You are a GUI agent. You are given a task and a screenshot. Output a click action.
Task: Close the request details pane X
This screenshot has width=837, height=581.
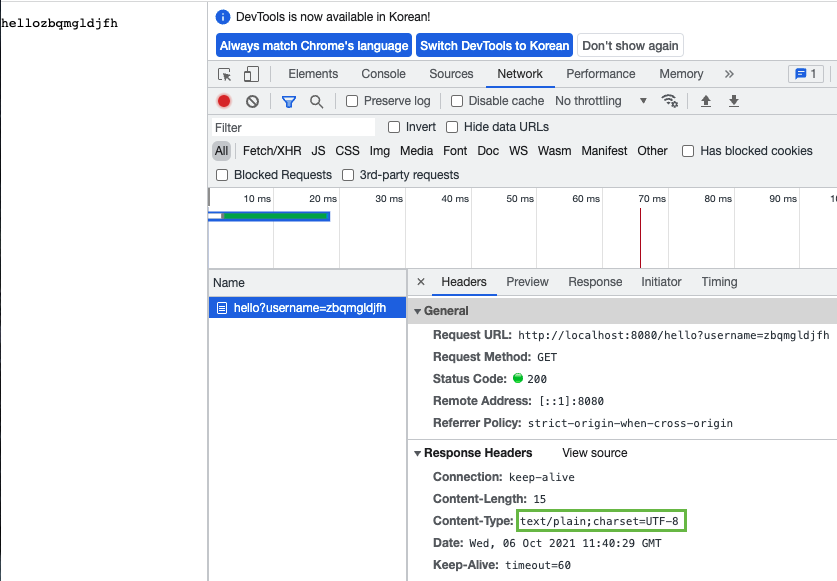[x=421, y=281]
